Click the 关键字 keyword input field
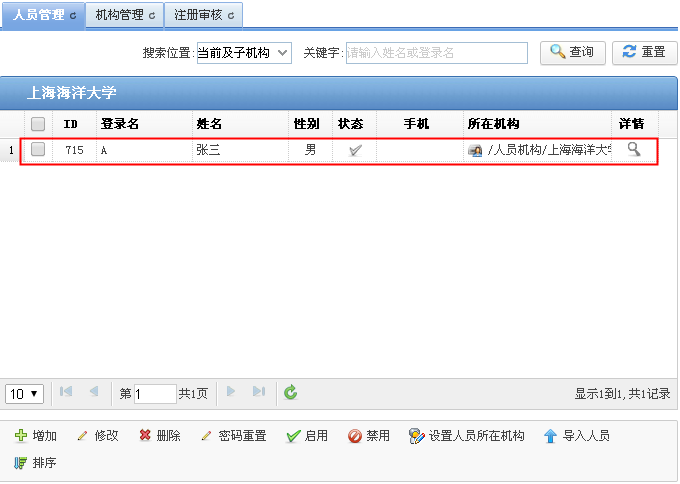This screenshot has width=680, height=484. pos(436,52)
